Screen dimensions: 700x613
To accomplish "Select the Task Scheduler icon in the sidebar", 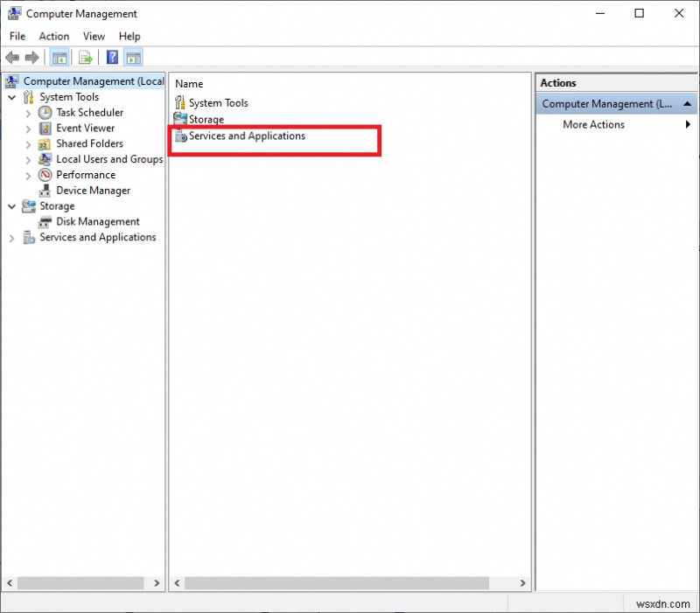I will pos(45,112).
